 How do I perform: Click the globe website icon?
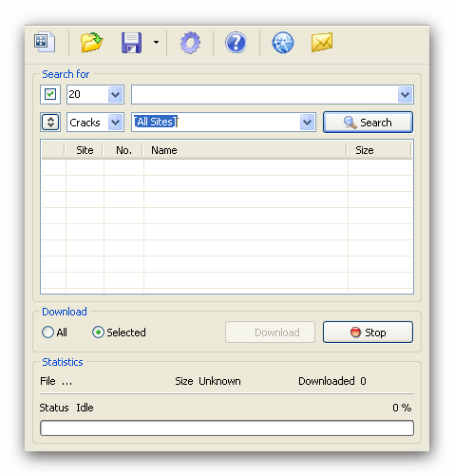click(283, 43)
